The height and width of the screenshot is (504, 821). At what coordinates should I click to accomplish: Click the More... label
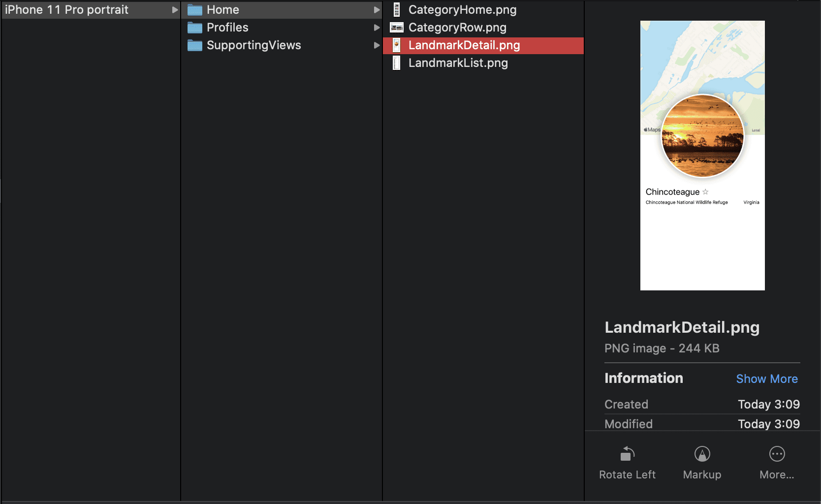[777, 475]
